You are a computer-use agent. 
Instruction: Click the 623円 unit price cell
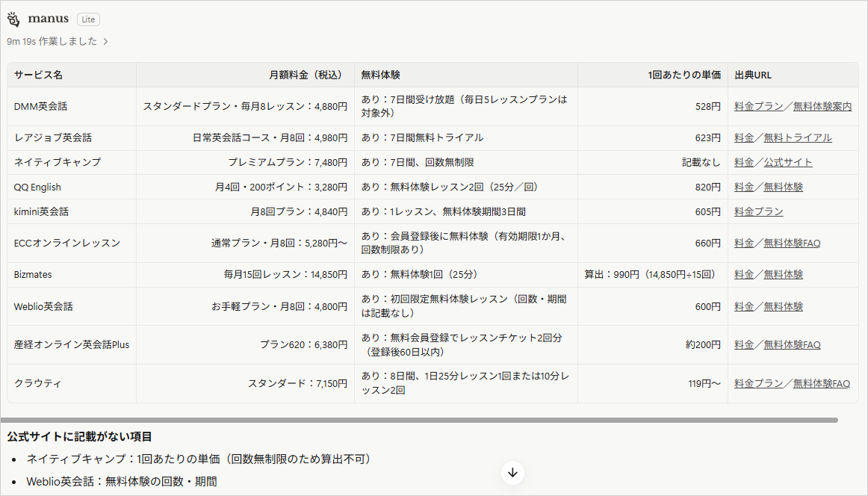[x=653, y=138]
